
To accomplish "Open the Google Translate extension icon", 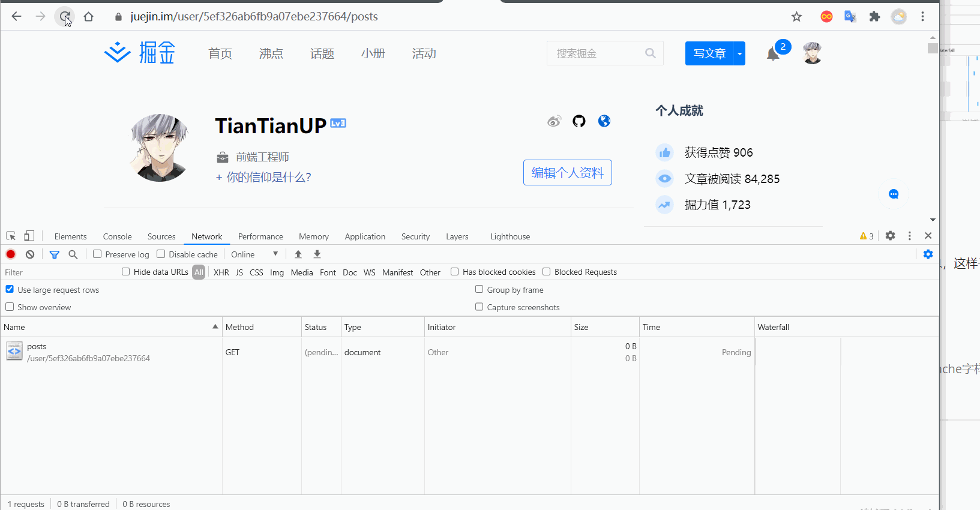I will [x=850, y=17].
